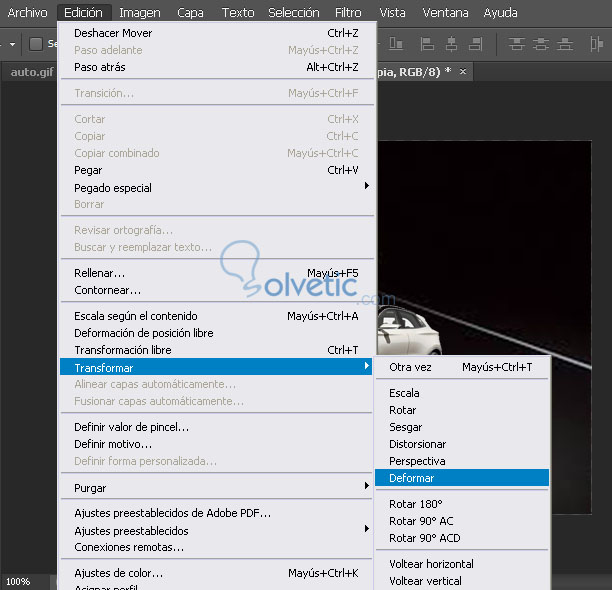This screenshot has width=612, height=590.
Task: Select Escala in the submenu
Action: pyautogui.click(x=462, y=393)
